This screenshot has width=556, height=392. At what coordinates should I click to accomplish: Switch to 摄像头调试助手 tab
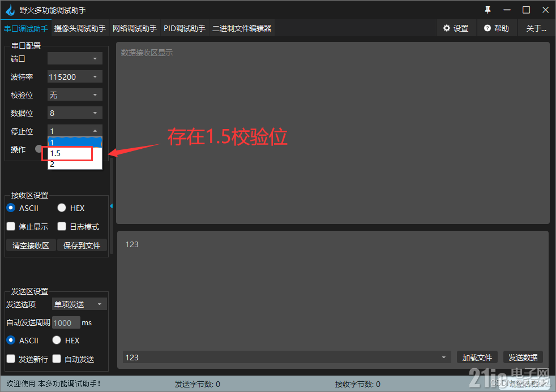pos(80,28)
